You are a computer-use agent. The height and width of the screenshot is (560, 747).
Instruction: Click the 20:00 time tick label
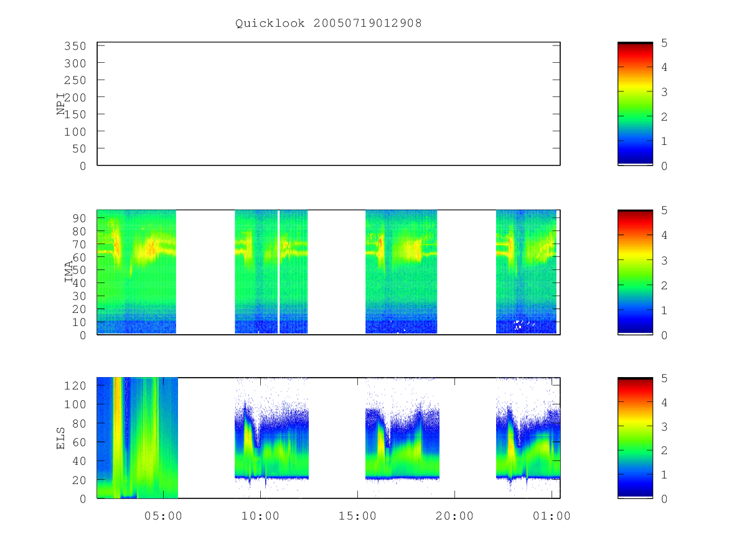[454, 516]
